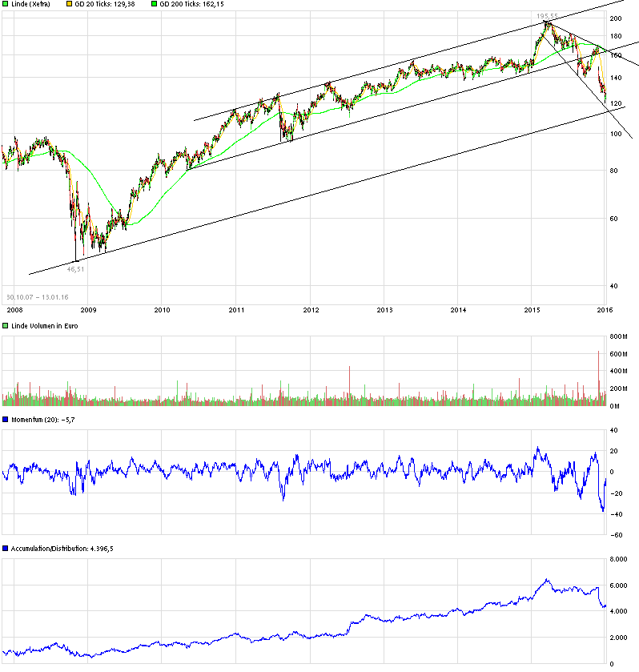
Task: Click the yellow GD 20 legend swatch
Action: pyautogui.click(x=69, y=4)
